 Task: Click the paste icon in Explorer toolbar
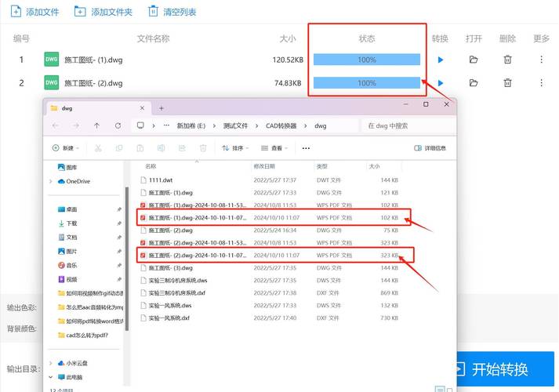pos(140,148)
